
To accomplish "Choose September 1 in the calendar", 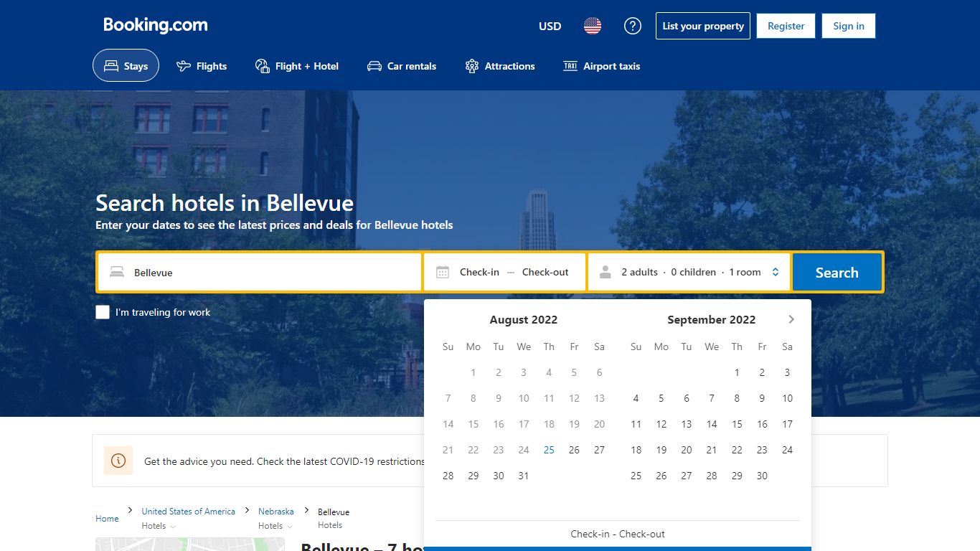I will 737,372.
